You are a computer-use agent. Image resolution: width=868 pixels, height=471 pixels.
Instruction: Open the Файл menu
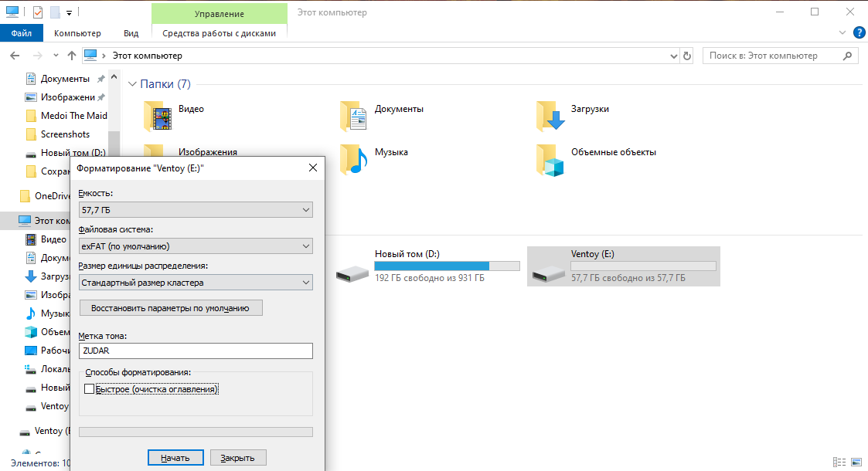pos(22,33)
